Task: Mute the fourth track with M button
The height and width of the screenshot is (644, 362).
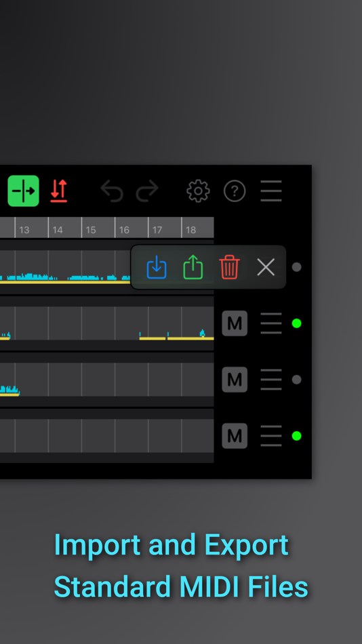Action: 235,436
